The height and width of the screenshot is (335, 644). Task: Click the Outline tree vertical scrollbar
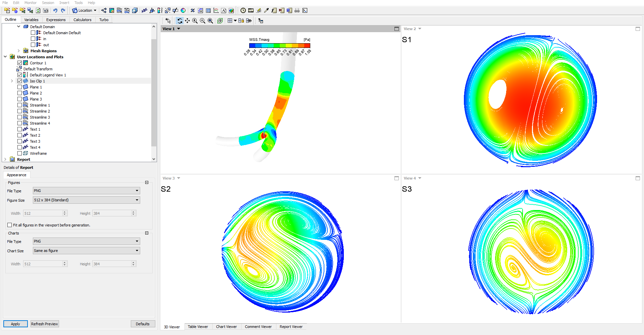pyautogui.click(x=154, y=93)
